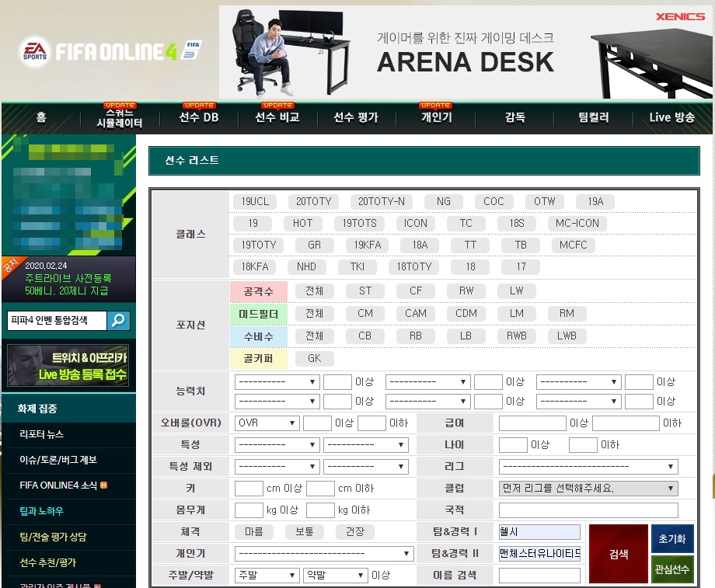Open the 이슈/토론/버그 제보 link

coord(58,460)
